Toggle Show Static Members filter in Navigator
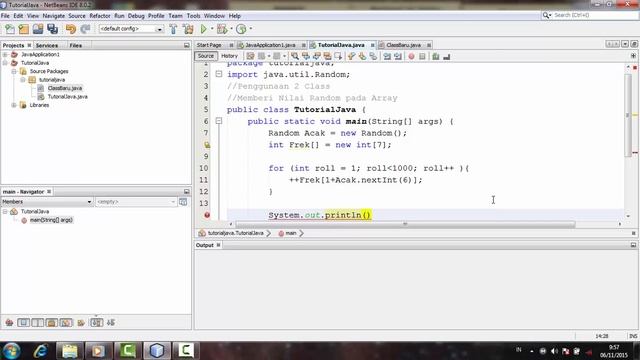This screenshot has height=360, width=640. point(38,322)
